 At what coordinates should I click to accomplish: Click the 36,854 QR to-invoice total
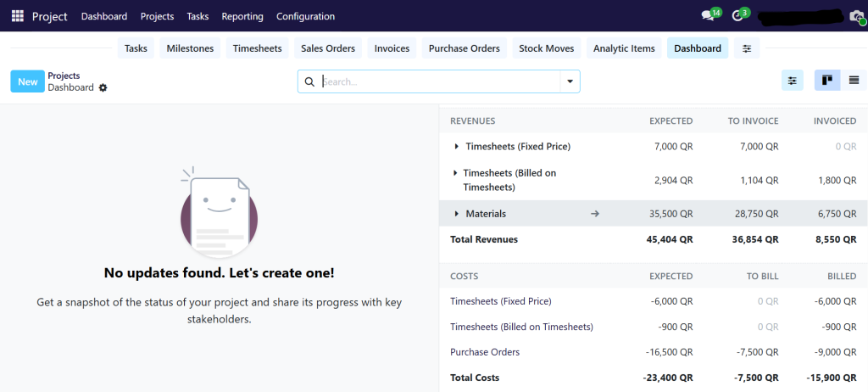click(x=755, y=239)
